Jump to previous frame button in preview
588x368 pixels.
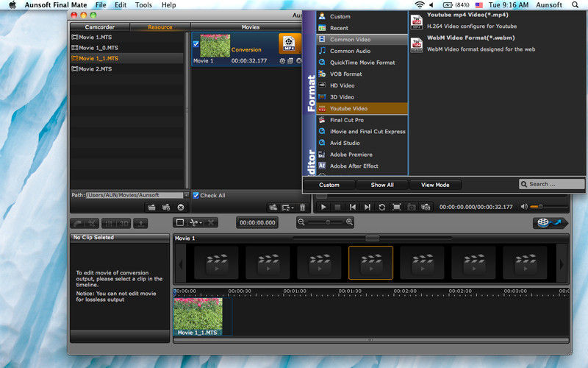[353, 207]
